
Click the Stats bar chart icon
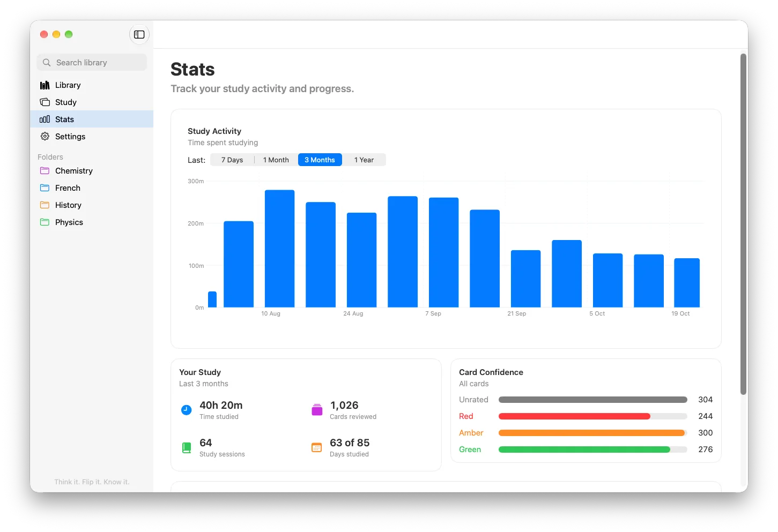[45, 119]
